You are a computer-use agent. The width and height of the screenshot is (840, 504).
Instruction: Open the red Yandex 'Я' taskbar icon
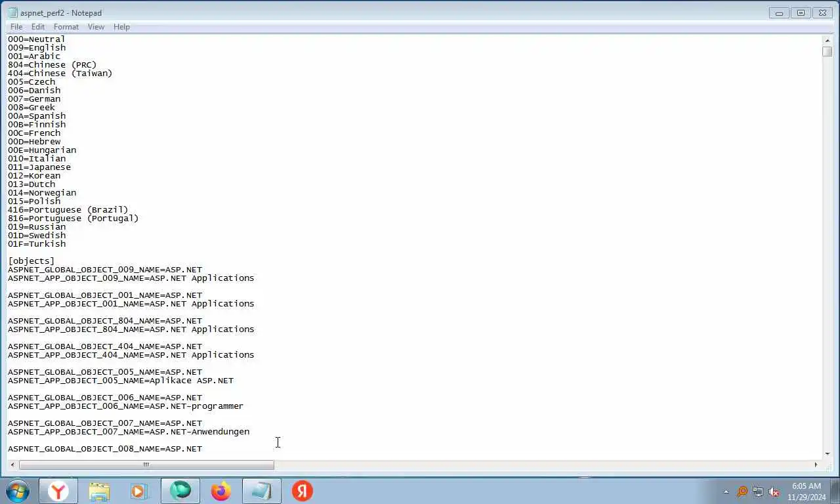click(x=303, y=491)
